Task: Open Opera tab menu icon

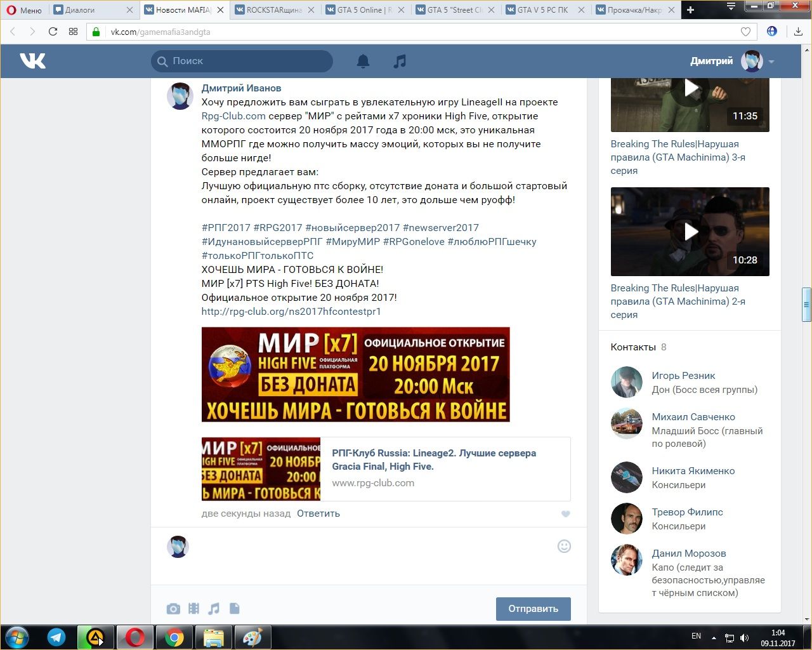Action: click(x=731, y=6)
